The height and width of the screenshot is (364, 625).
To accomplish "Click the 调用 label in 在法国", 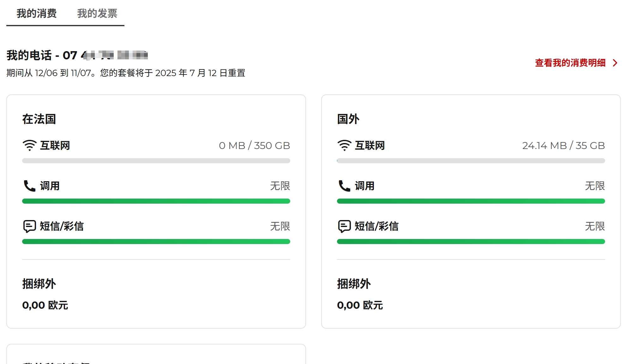I will point(50,186).
